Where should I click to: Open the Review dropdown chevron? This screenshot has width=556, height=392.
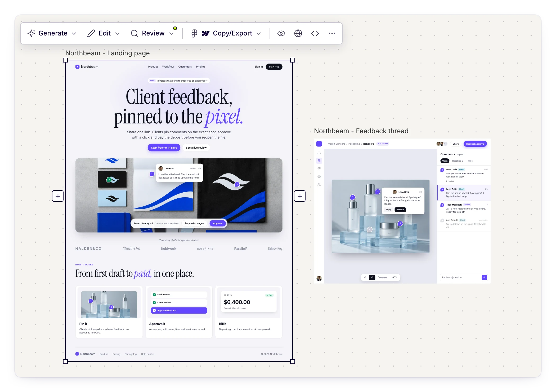tap(171, 34)
